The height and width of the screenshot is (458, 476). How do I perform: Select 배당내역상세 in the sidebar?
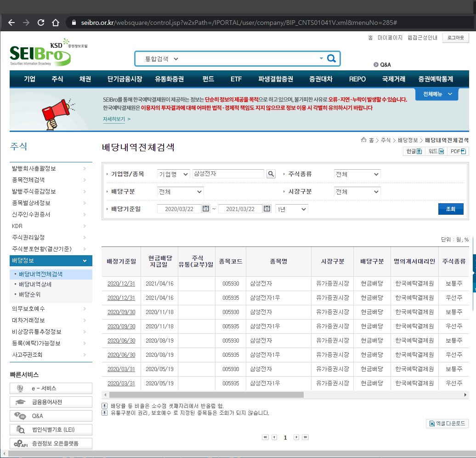(35, 285)
